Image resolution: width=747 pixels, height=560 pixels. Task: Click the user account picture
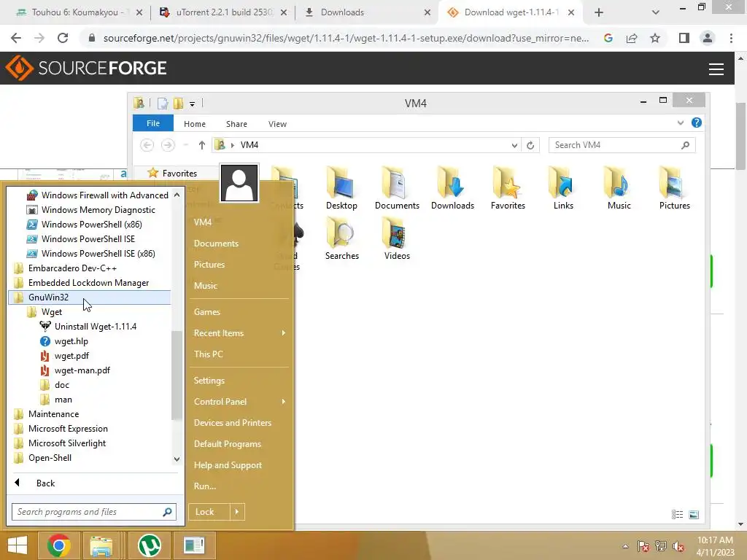[x=239, y=183]
